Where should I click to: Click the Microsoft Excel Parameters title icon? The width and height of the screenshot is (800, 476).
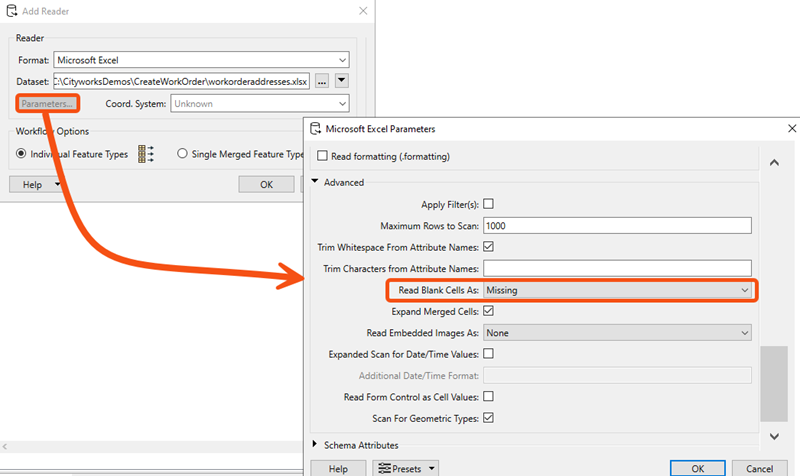[x=315, y=129]
